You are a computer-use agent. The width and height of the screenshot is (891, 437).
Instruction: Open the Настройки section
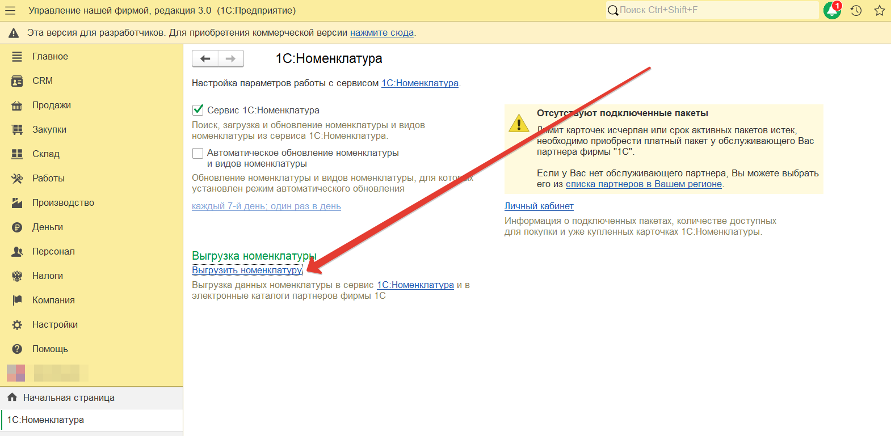54,325
